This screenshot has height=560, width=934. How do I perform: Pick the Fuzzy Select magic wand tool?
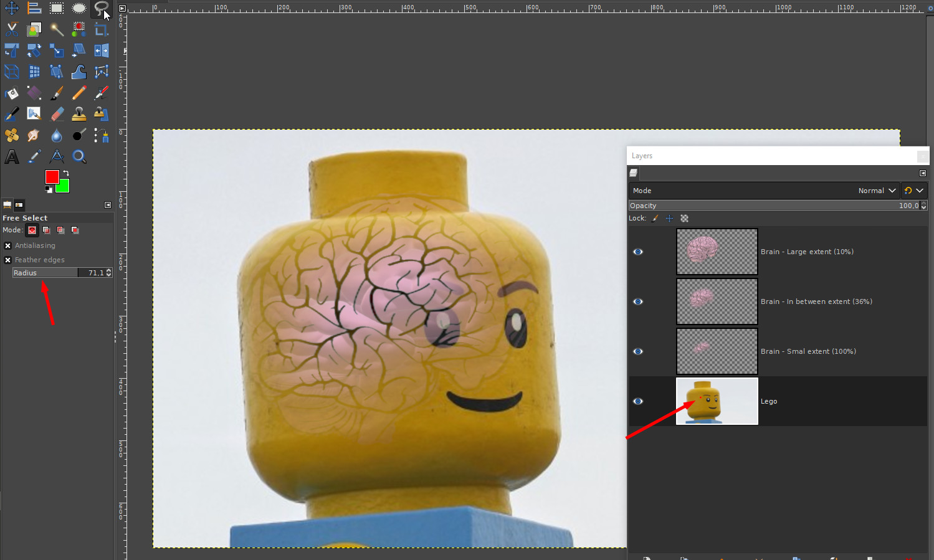coord(57,29)
